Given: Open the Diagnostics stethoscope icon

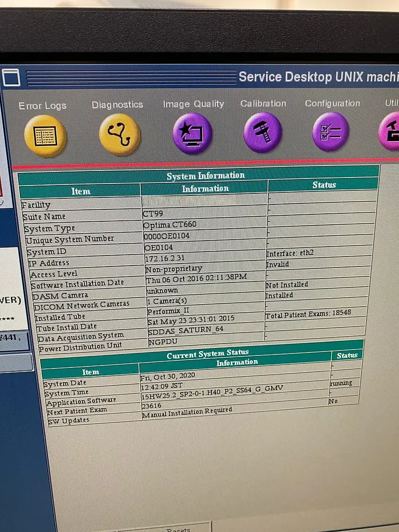Looking at the screenshot, I should [119, 134].
